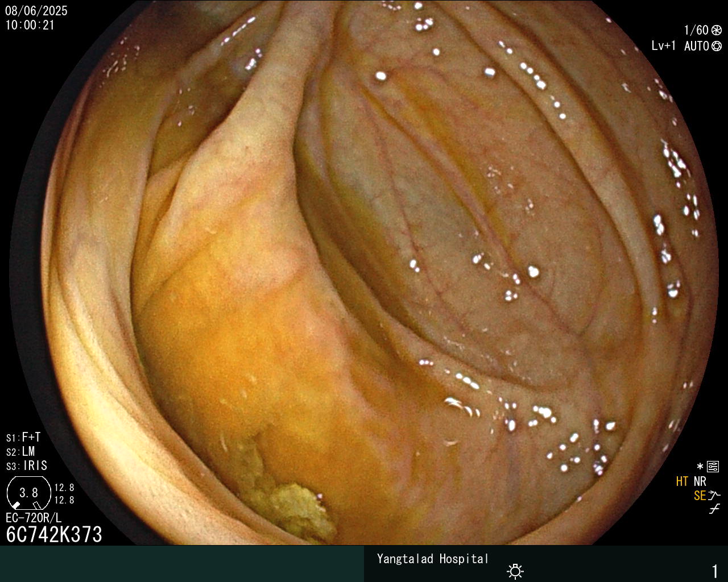Click the AUTO exposure label
The height and width of the screenshot is (582, 728).
697,46
